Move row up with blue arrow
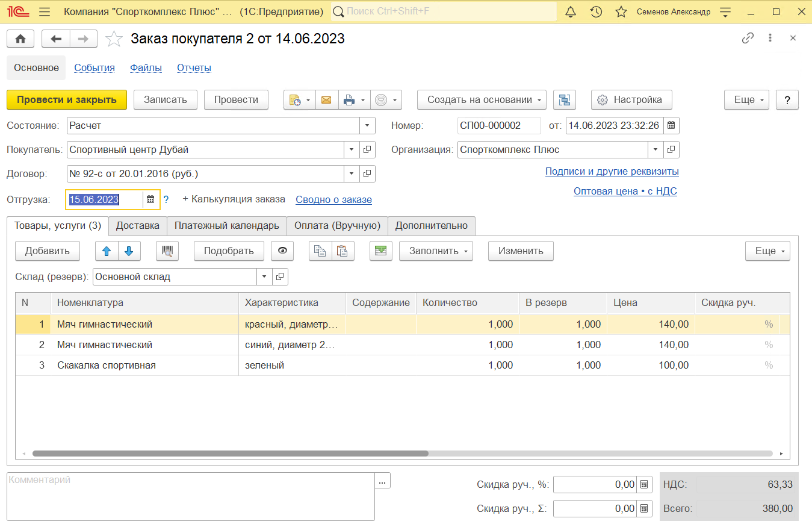Viewport: 812px width, 530px height. [x=107, y=251]
